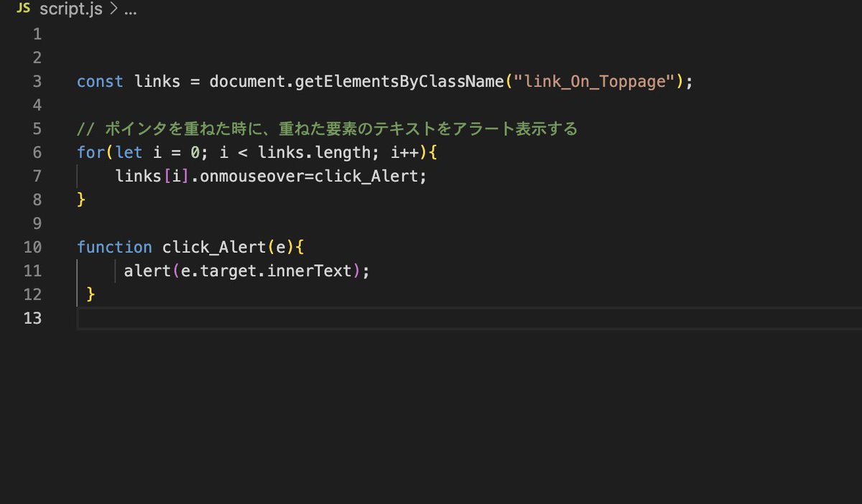The image size is (862, 504).
Task: Click the Japanese comment on line 5
Action: [x=328, y=129]
